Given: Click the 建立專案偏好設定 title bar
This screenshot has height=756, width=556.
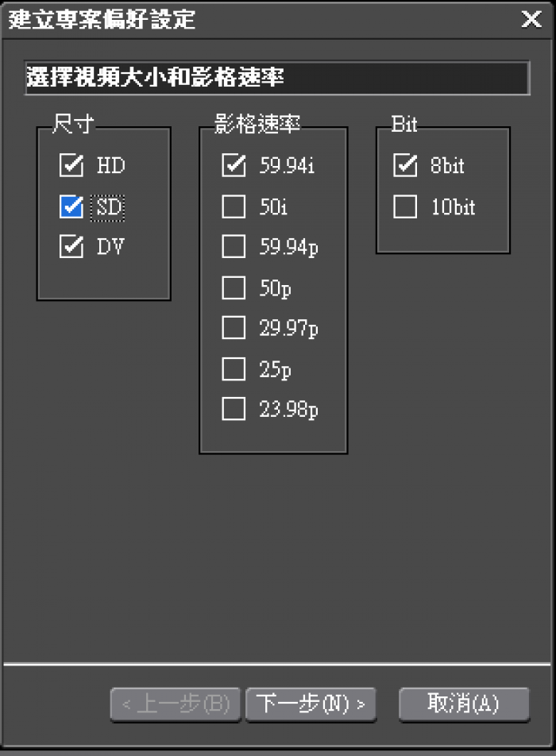Looking at the screenshot, I should pos(238,20).
